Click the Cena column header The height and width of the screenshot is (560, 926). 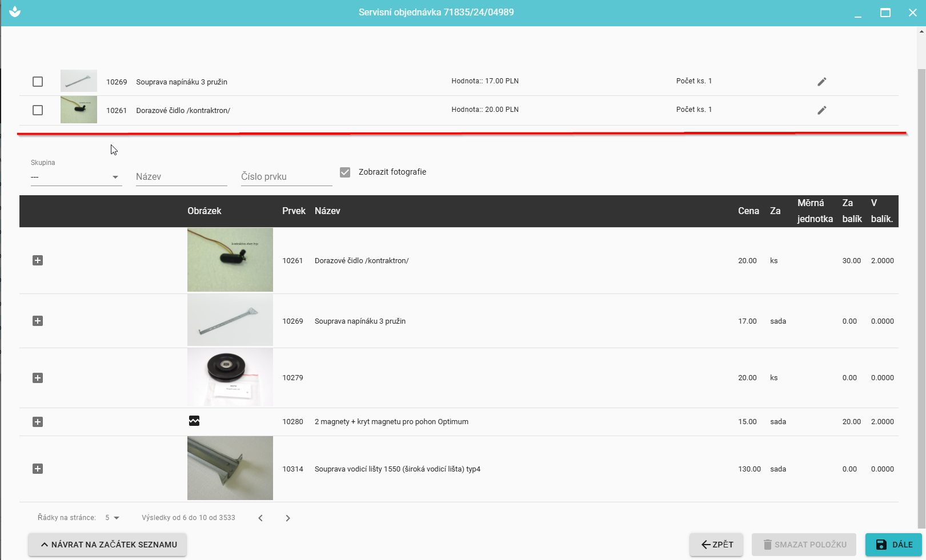[748, 211]
